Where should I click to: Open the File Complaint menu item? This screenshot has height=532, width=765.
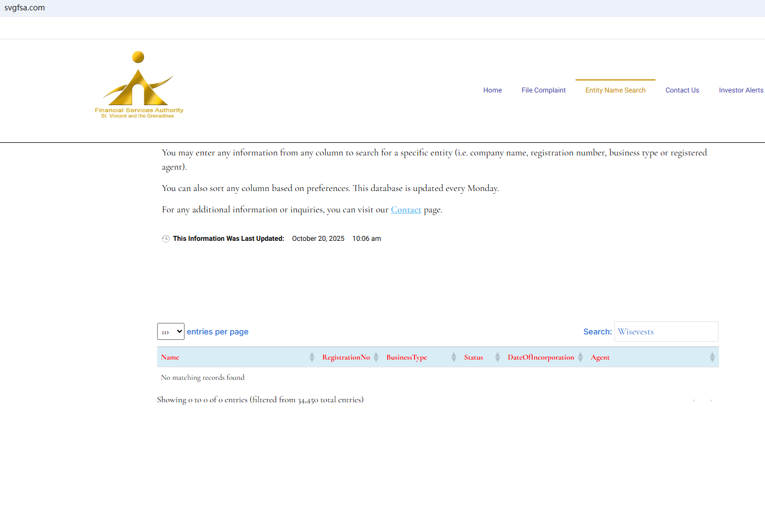pyautogui.click(x=544, y=90)
